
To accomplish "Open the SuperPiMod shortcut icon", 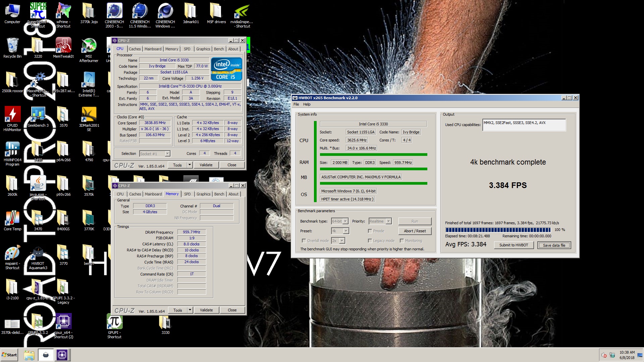I will tap(38, 15).
